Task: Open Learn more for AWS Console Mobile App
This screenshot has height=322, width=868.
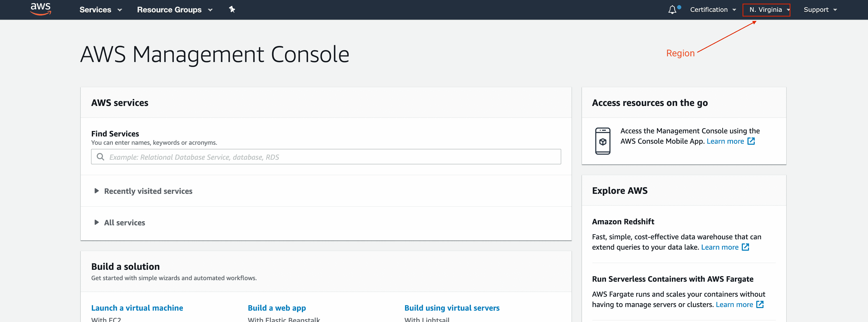Action: (x=725, y=141)
